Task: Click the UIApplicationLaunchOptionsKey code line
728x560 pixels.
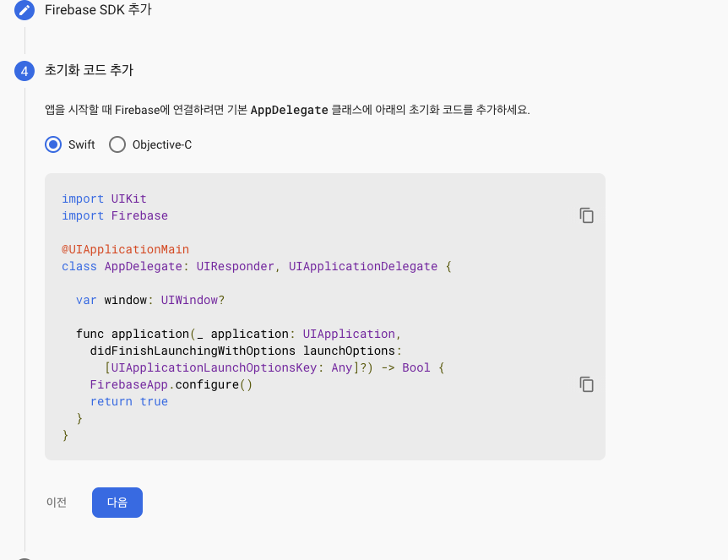Action: point(274,367)
